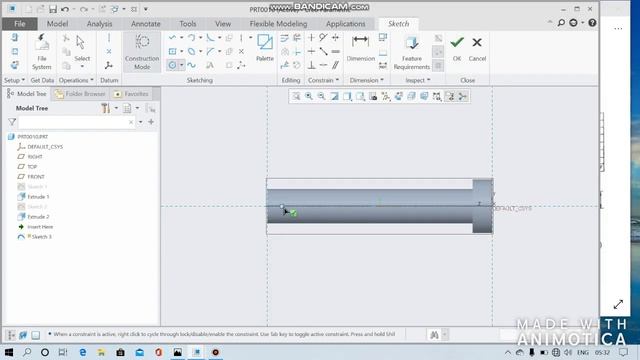The width and height of the screenshot is (640, 360).
Task: Open the sketcher Palette
Action: 264,48
